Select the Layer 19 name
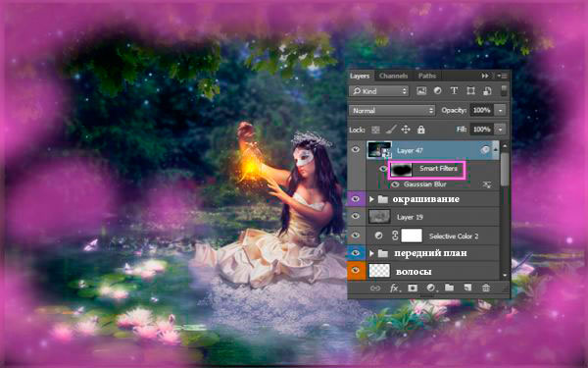The height and width of the screenshot is (368, 588). pos(410,218)
